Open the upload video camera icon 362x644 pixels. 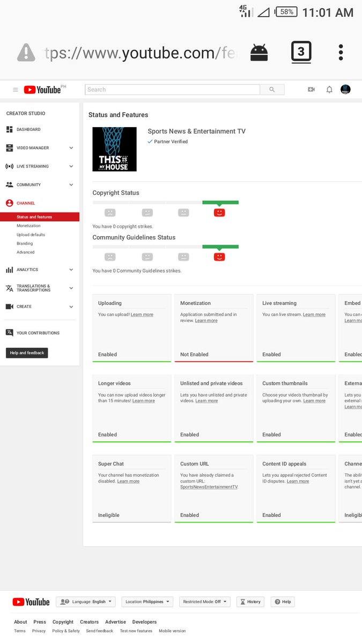(x=311, y=90)
